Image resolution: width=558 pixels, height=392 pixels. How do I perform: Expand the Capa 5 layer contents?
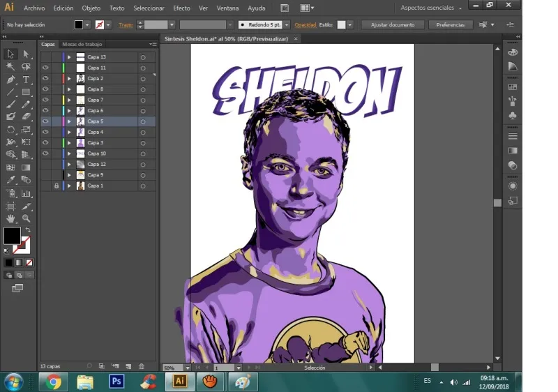(x=69, y=121)
